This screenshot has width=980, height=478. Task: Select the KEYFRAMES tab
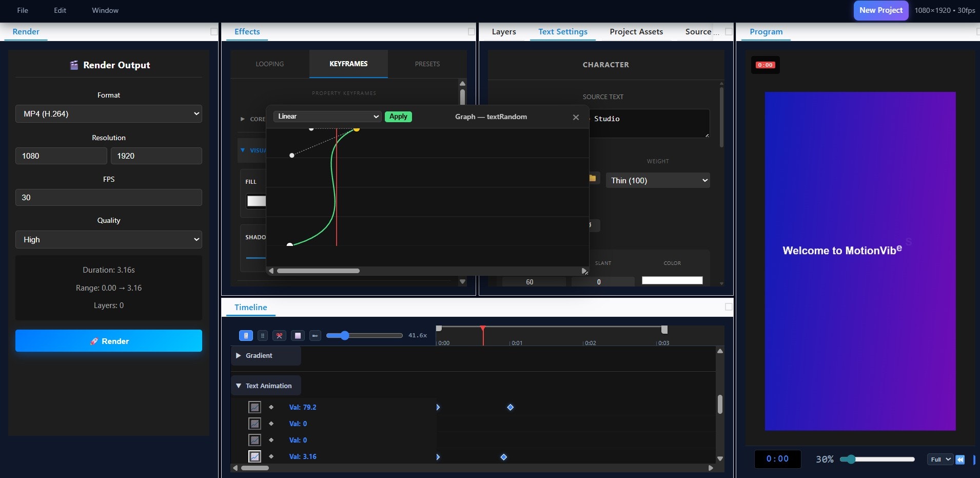(348, 64)
